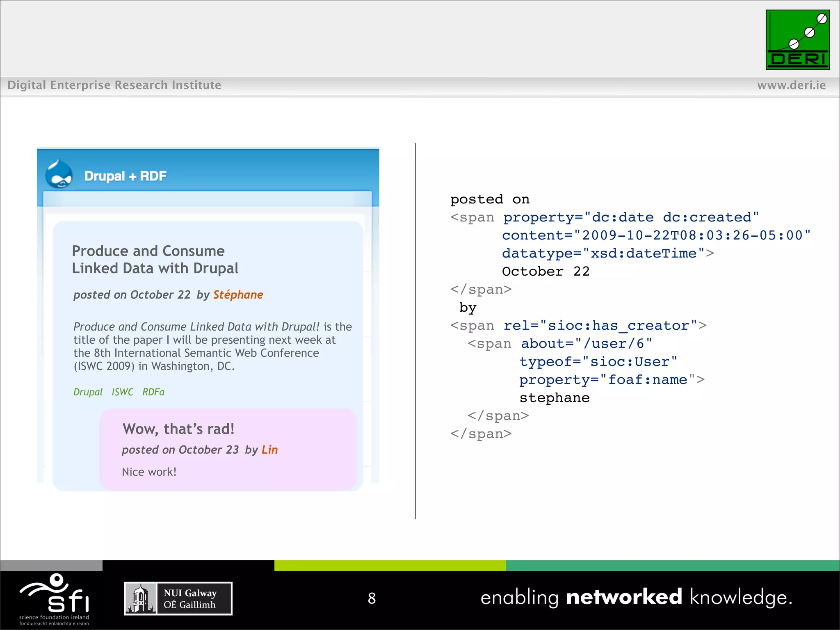Open the Stéphane author link
This screenshot has width=840, height=630.
coord(238,294)
